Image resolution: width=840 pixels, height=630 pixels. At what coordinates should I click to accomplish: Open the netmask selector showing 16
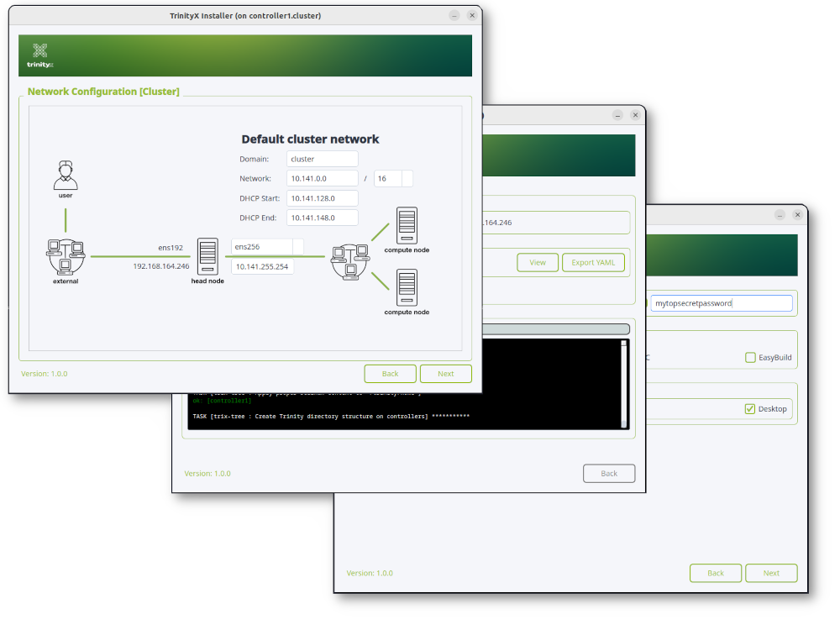[407, 179]
